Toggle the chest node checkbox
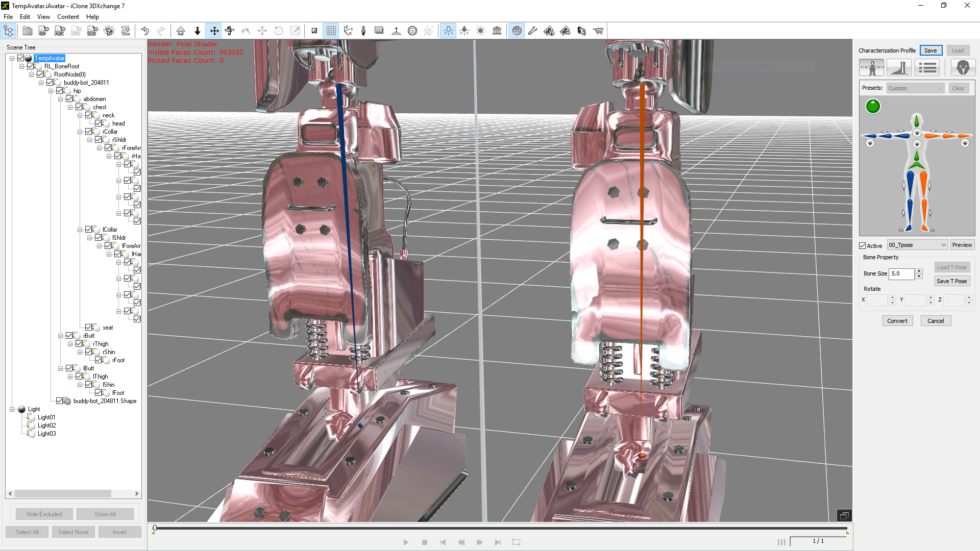This screenshot has width=980, height=551. tap(79, 107)
